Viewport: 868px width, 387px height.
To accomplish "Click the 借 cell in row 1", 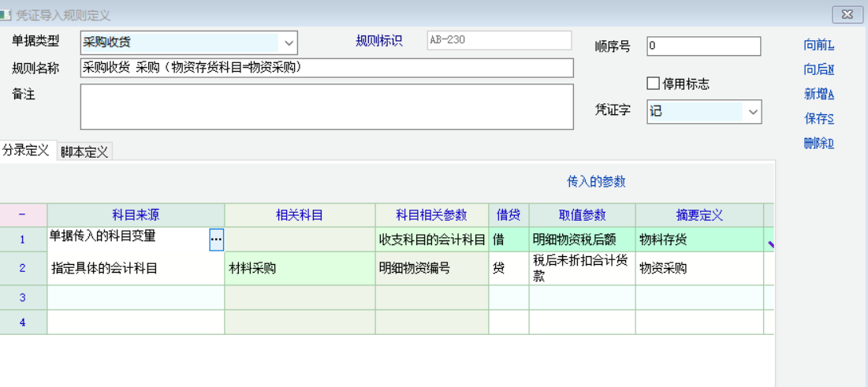I will point(509,240).
